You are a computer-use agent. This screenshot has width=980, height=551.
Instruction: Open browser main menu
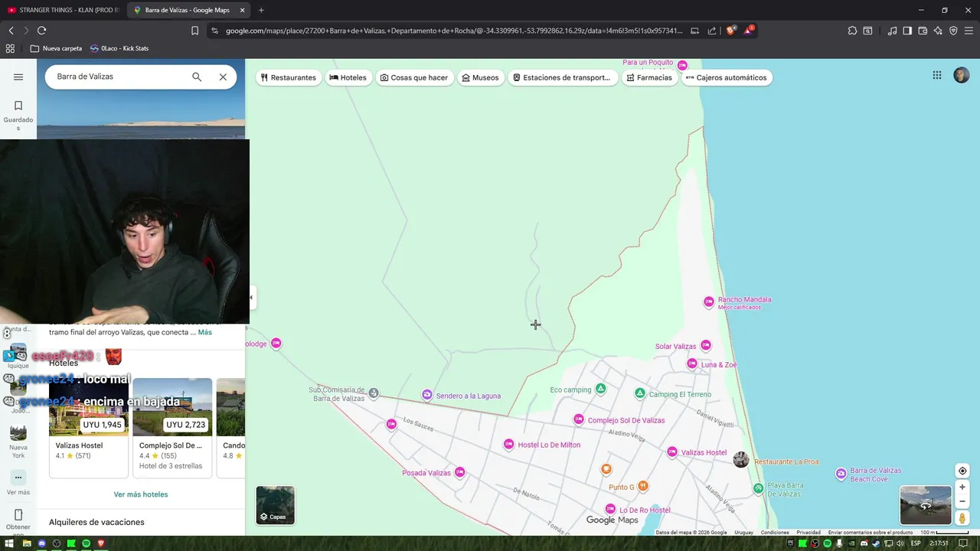pyautogui.click(x=969, y=31)
